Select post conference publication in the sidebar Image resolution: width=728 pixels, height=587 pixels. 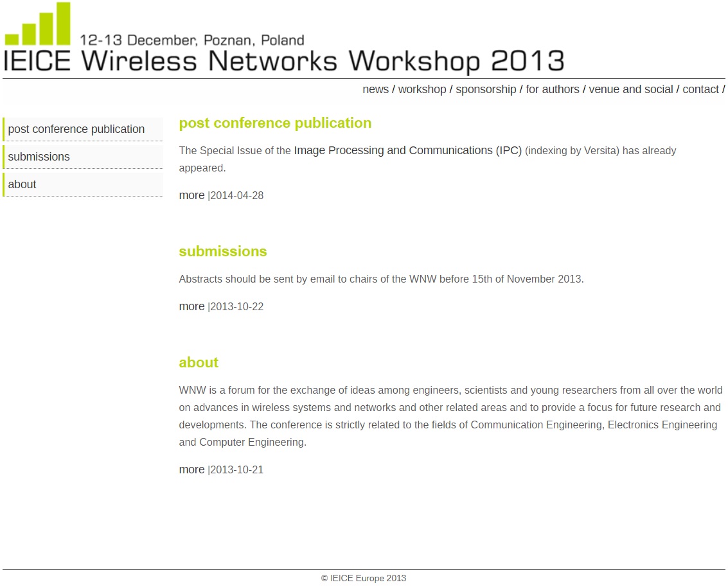(76, 129)
